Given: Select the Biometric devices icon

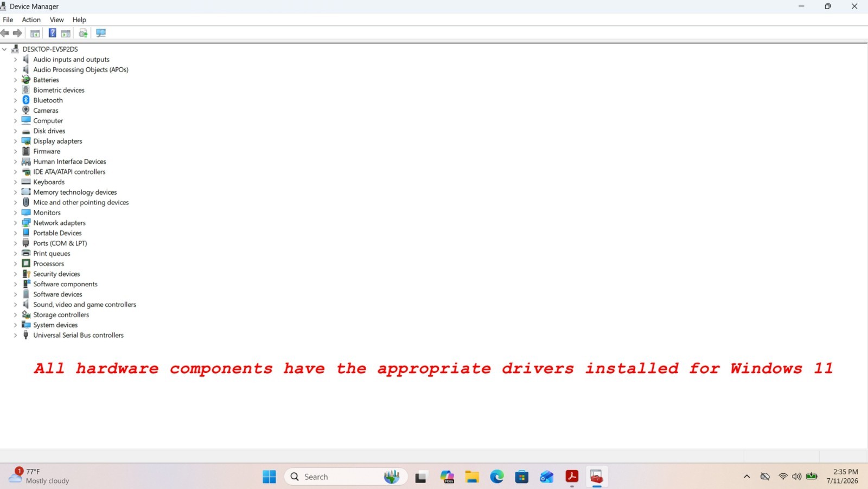Looking at the screenshot, I should coord(25,90).
